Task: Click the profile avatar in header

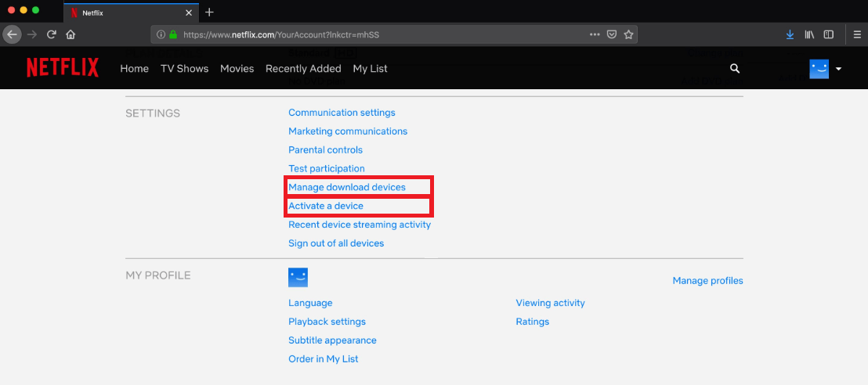Action: click(x=819, y=69)
